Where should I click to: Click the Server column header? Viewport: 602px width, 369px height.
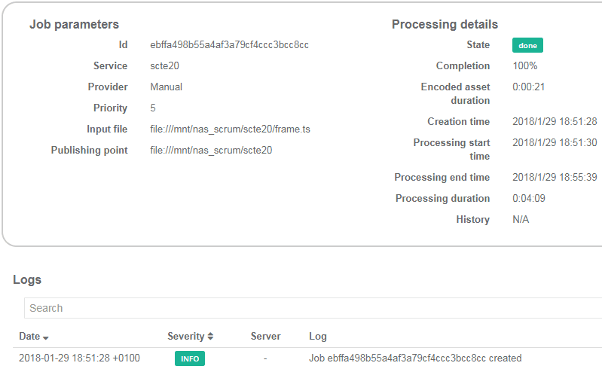[265, 336]
